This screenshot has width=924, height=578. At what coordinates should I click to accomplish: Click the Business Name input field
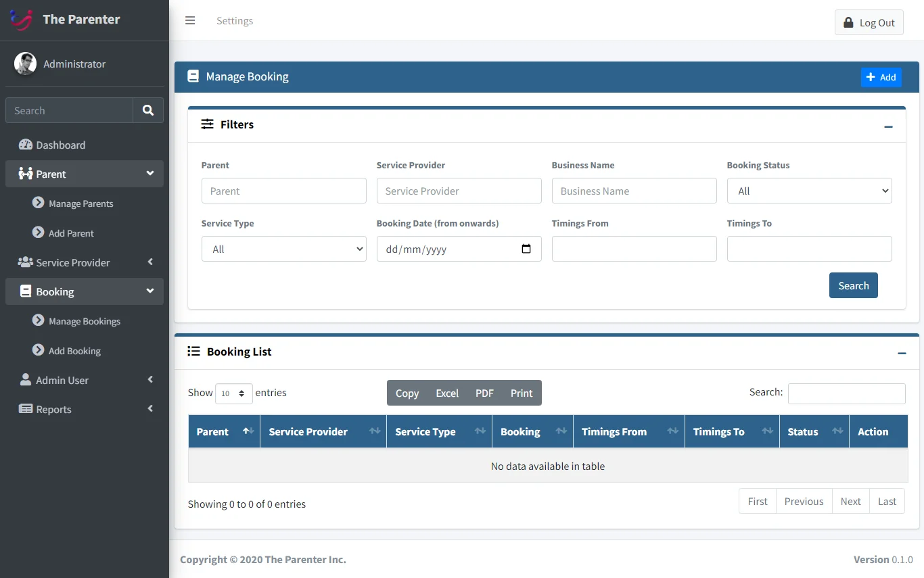[634, 191]
